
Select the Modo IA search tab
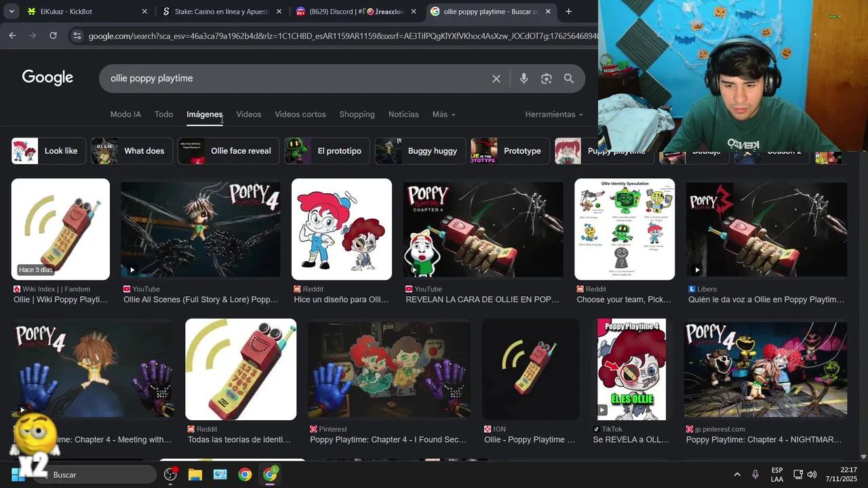pyautogui.click(x=125, y=115)
